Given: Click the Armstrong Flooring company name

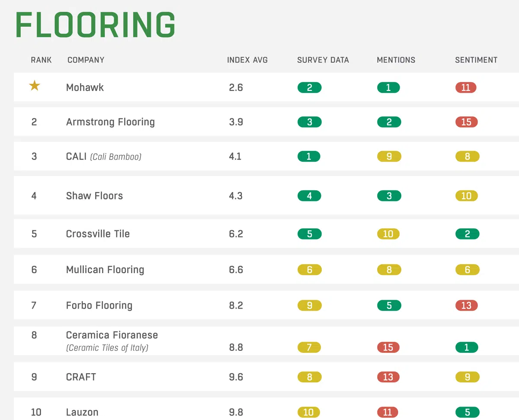Looking at the screenshot, I should [x=110, y=122].
